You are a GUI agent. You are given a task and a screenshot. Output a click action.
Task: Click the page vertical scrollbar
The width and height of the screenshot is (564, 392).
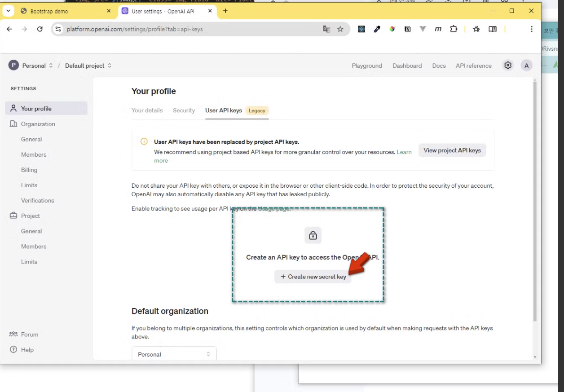pyautogui.click(x=534, y=201)
